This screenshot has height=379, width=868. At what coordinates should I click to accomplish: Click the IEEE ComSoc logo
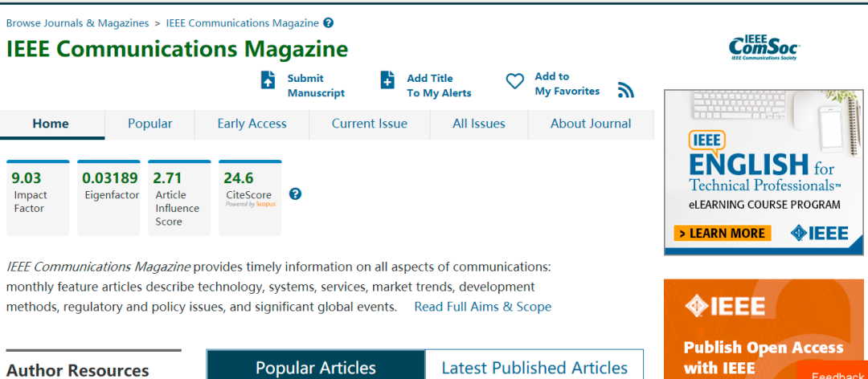coord(764,48)
